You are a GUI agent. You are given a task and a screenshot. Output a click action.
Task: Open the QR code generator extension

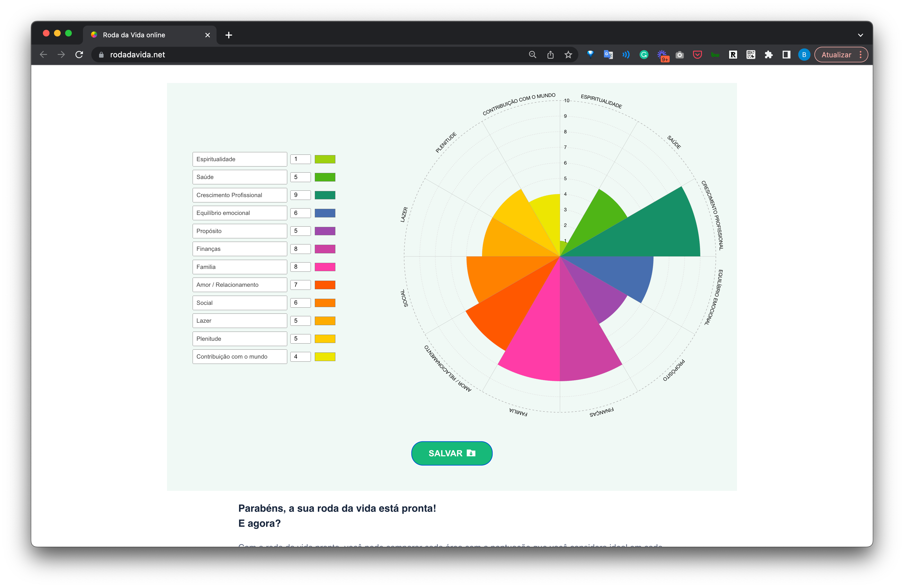click(x=751, y=55)
